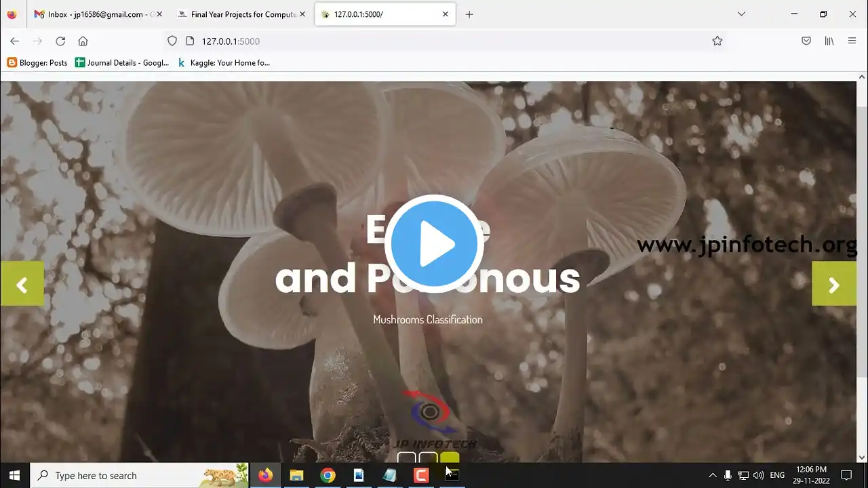Viewport: 868px width, 488px height.
Task: Open the Windows Start menu
Action: pos(14,475)
